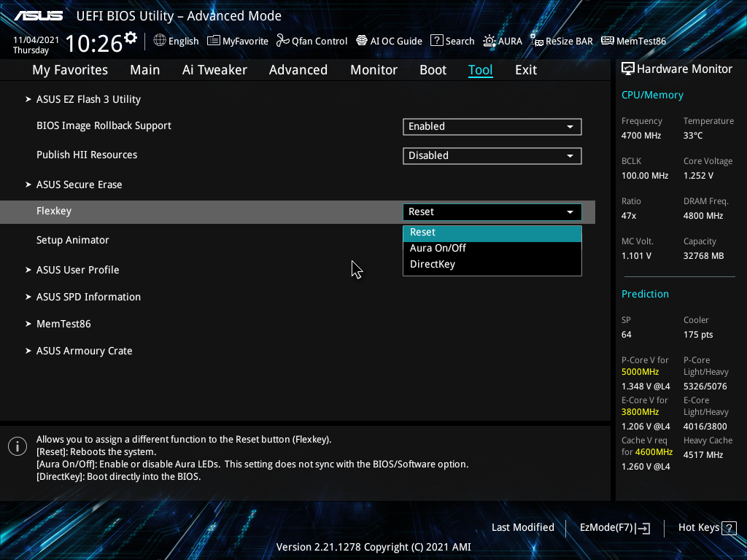Switch to the Boot tab
The height and width of the screenshot is (560, 747).
[433, 70]
